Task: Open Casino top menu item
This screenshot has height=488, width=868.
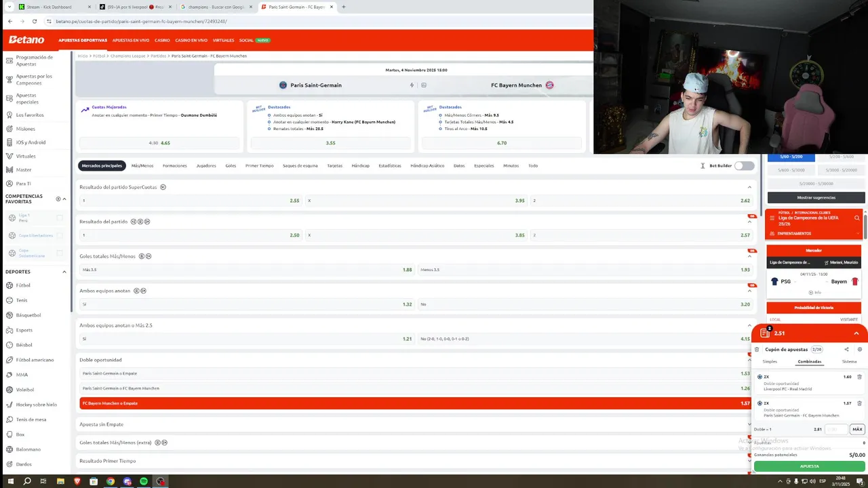Action: (x=162, y=40)
